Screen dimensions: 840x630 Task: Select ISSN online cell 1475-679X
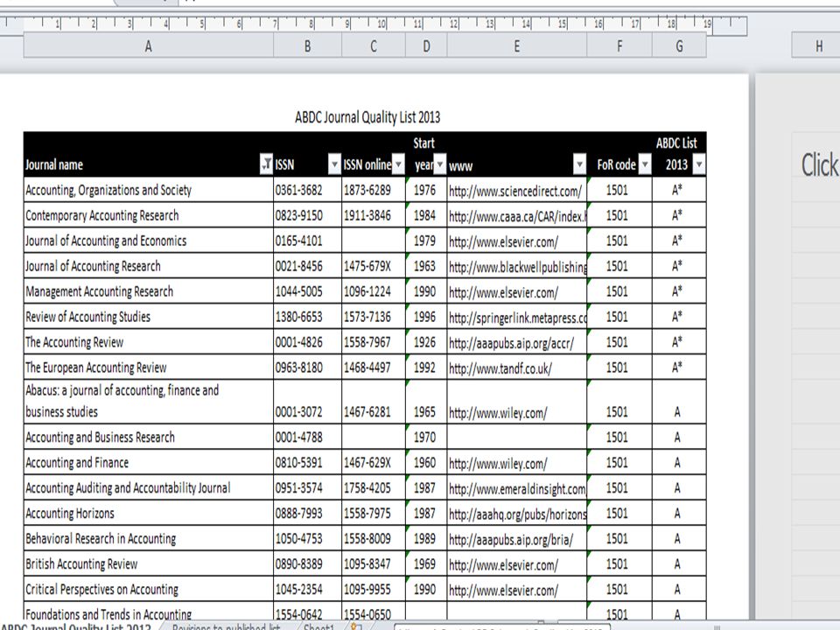tap(374, 266)
